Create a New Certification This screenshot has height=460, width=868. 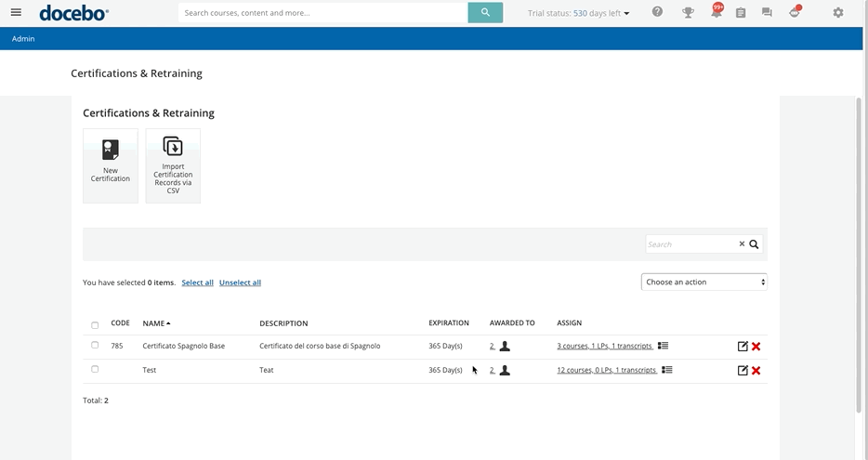111,165
